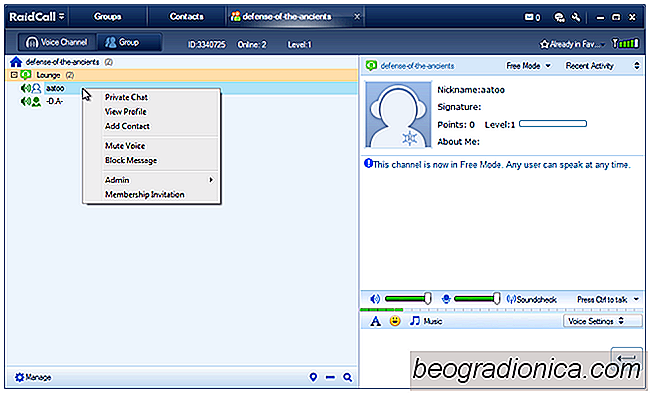Viewport: 650px width, 393px height.
Task: Click the aatoo profile avatar picture
Action: point(398,114)
